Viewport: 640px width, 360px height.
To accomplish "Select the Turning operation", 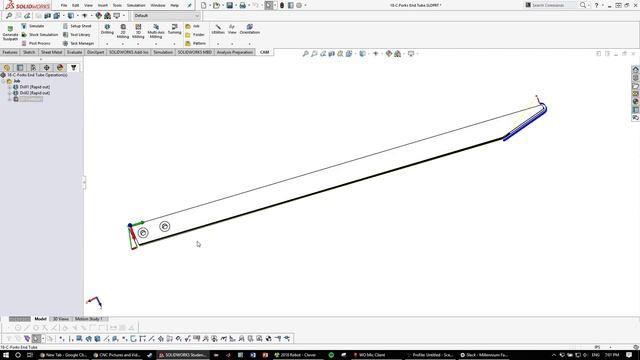I will point(174,29).
